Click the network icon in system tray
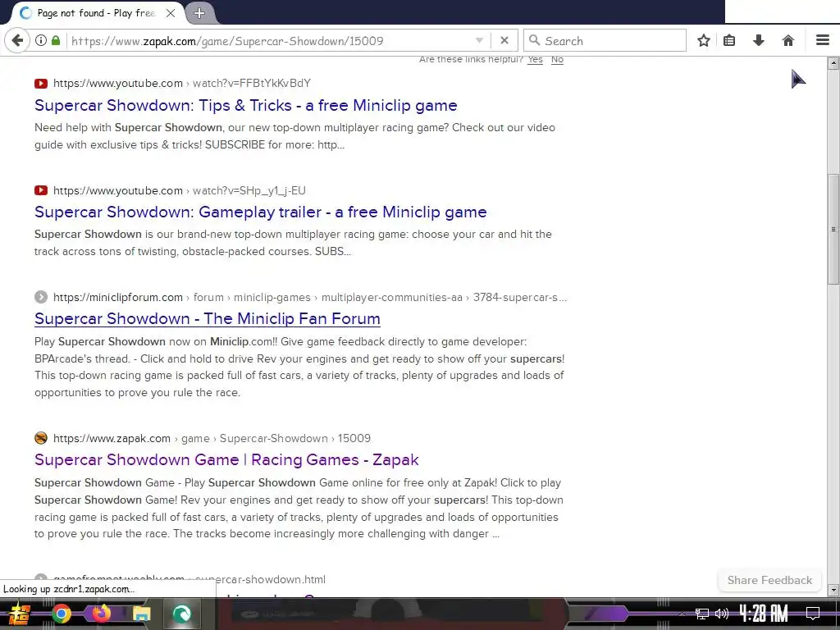This screenshot has height=630, width=840. point(702,614)
